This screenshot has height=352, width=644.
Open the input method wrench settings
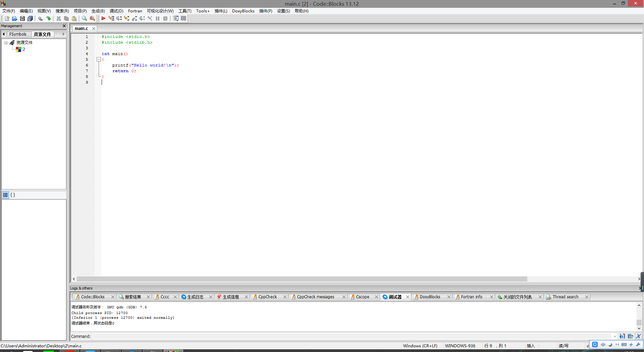[x=638, y=345]
